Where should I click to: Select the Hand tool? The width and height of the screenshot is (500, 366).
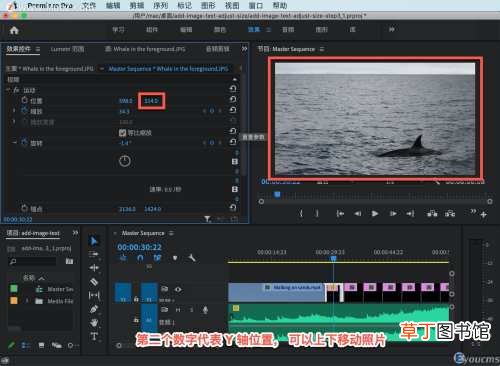click(94, 323)
